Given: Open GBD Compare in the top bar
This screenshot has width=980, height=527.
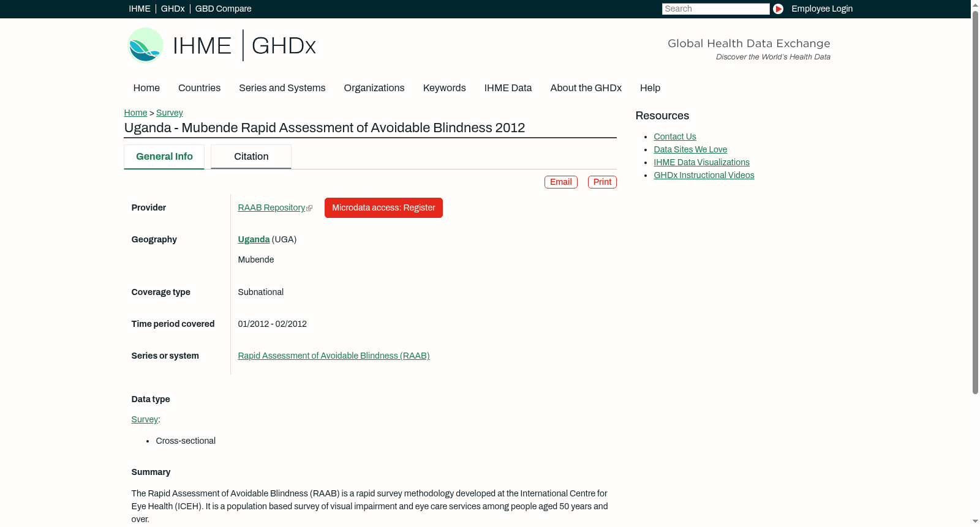Looking at the screenshot, I should click(223, 9).
